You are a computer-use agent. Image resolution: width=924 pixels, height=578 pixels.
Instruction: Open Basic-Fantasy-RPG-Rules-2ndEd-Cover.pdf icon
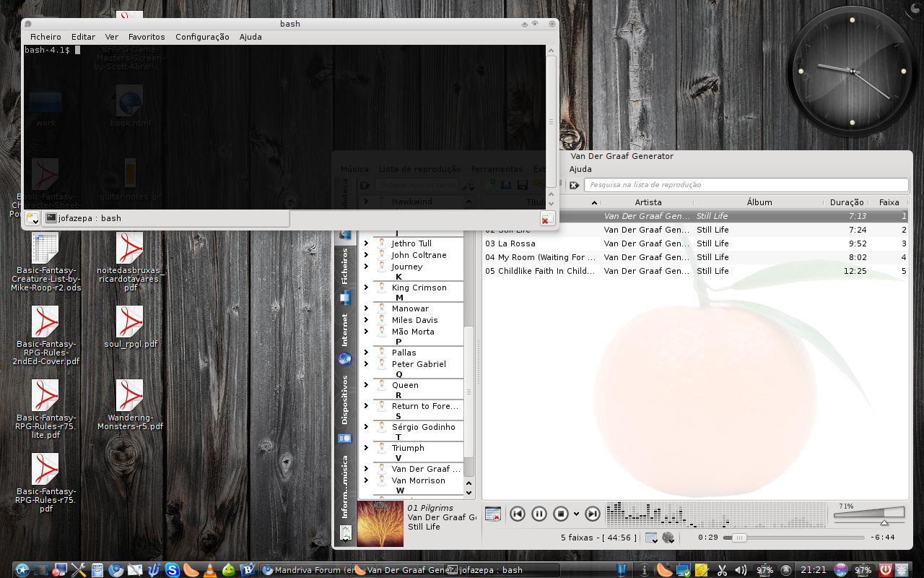pos(45,335)
